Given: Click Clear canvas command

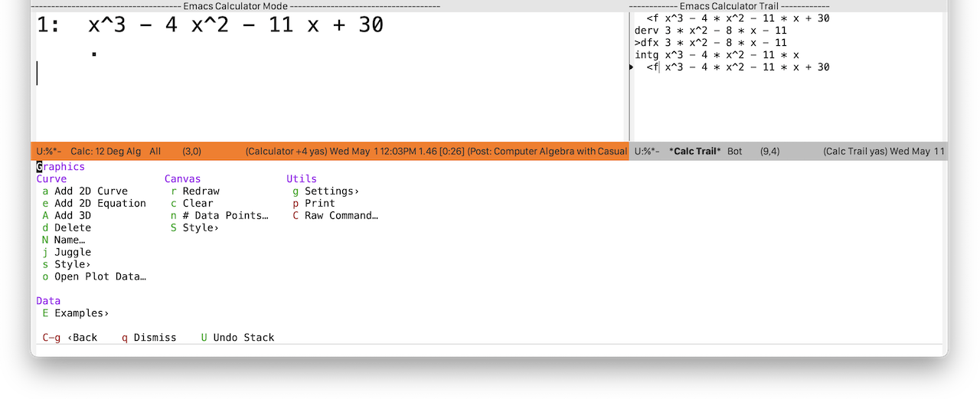Looking at the screenshot, I should coord(192,203).
